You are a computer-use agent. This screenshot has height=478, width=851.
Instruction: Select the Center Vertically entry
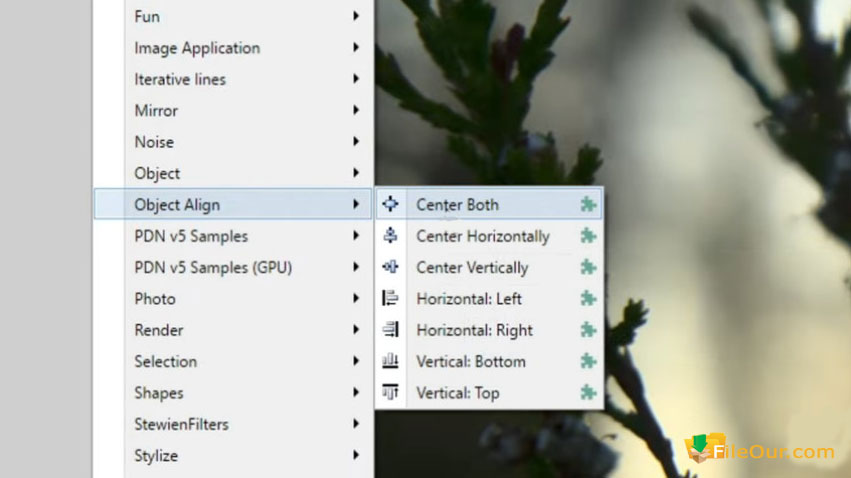point(489,267)
